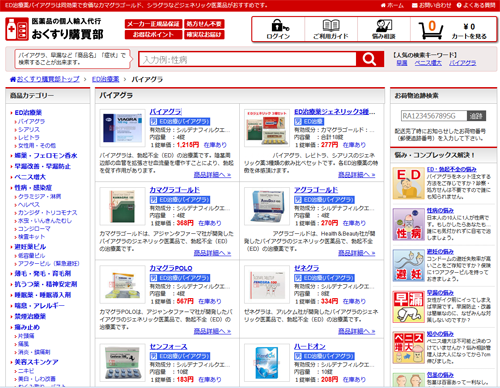Select the レビトラ subcategory

pos(29,137)
